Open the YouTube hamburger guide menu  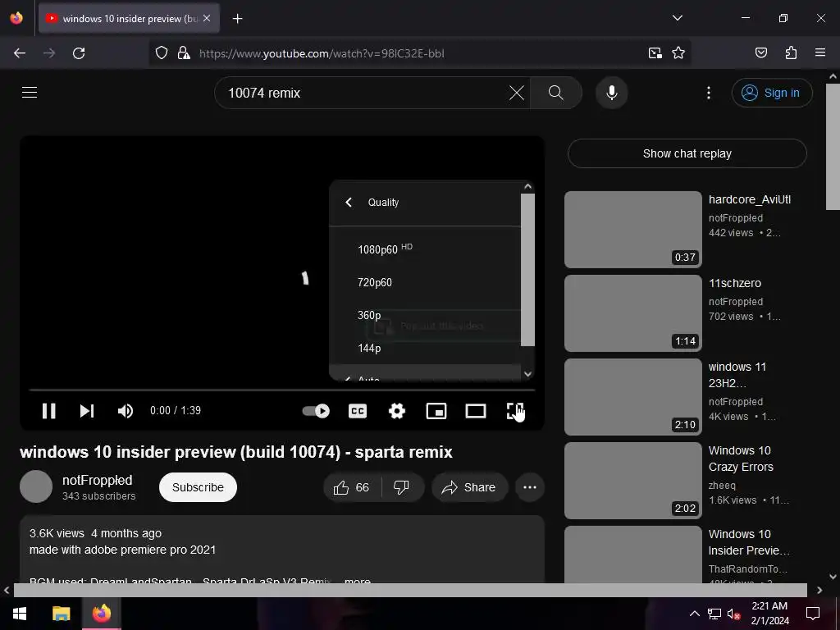[30, 93]
